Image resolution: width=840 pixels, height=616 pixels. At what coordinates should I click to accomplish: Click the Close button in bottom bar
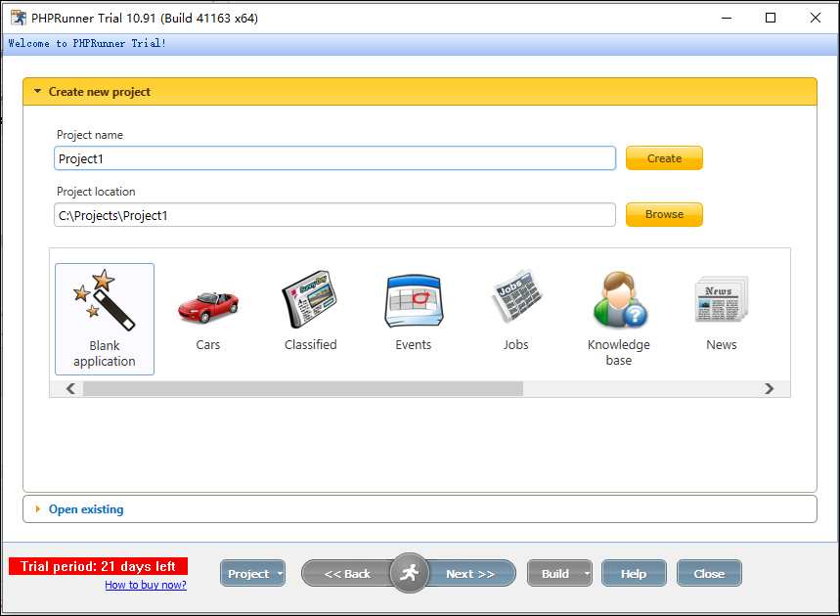(709, 573)
